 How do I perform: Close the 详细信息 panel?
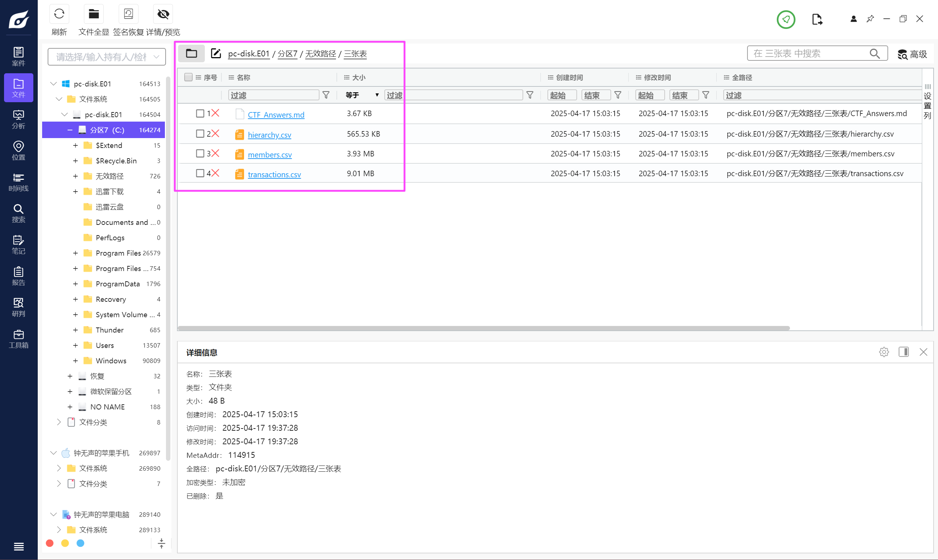(923, 352)
